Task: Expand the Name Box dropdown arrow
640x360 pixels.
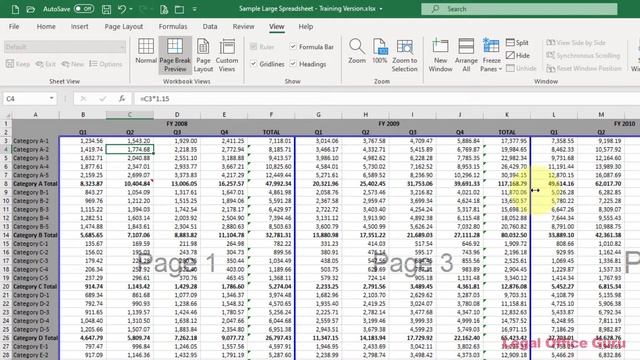Action: coord(51,98)
